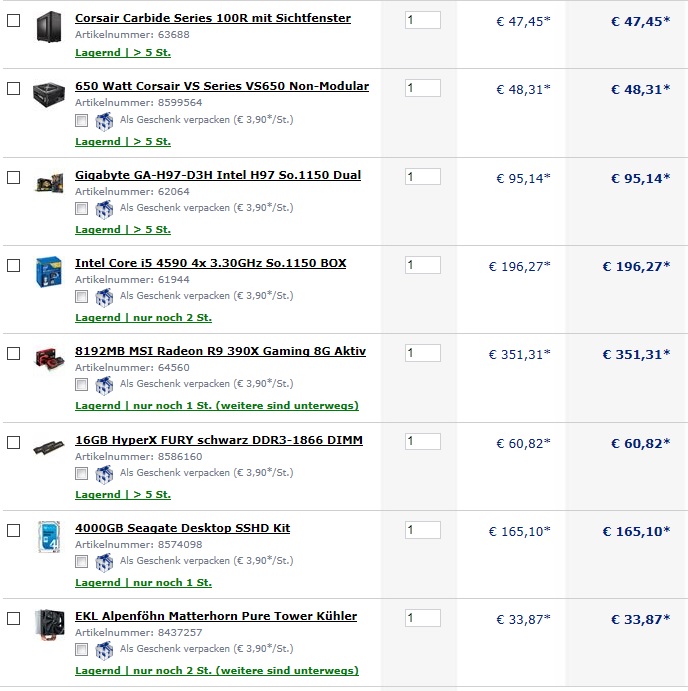Select the EKL Alpenföhn Matterhorn row checkbox
This screenshot has height=691, width=688.
click(13, 618)
